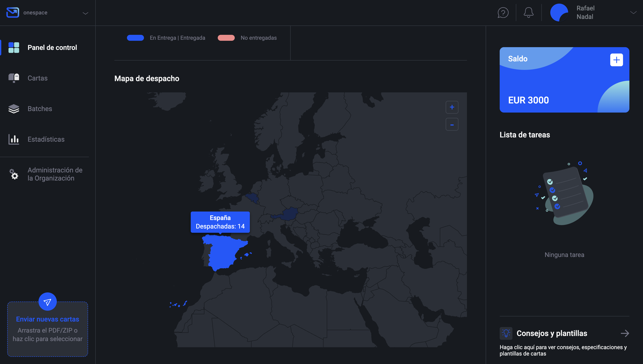The image size is (643, 364).
Task: Click the Rafael Nadal avatar
Action: click(x=559, y=13)
